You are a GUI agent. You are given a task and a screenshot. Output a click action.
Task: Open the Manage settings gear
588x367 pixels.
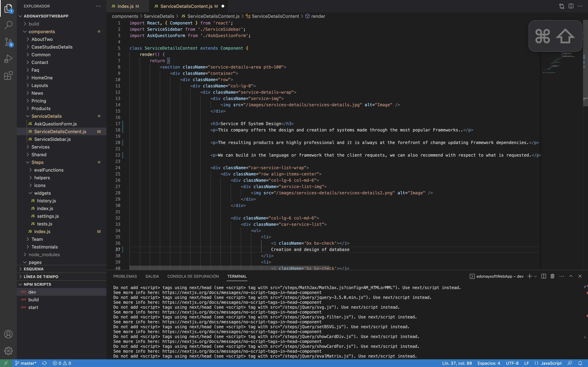click(8, 351)
